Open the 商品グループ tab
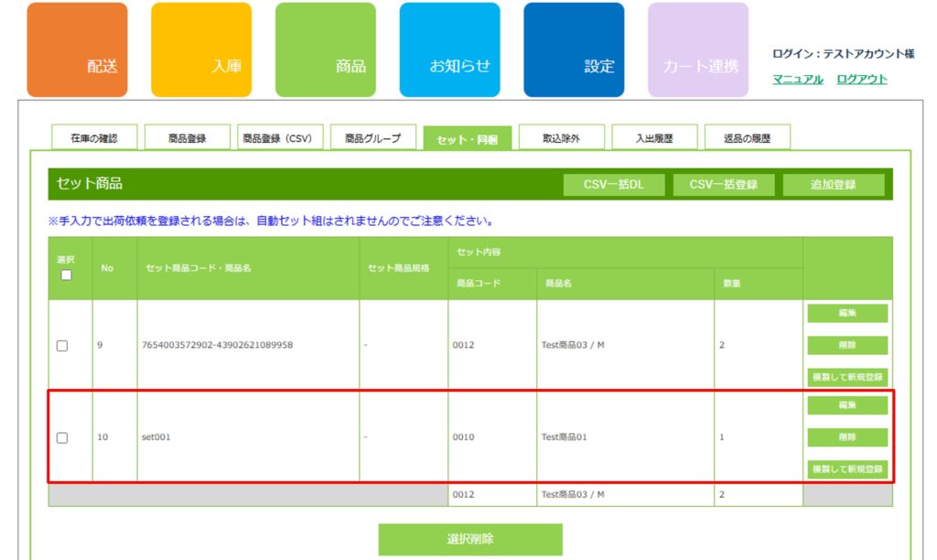The image size is (937, 560). [x=372, y=138]
